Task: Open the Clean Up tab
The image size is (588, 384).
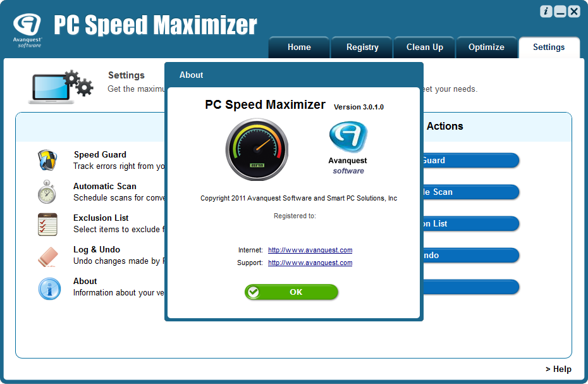Action: [424, 47]
